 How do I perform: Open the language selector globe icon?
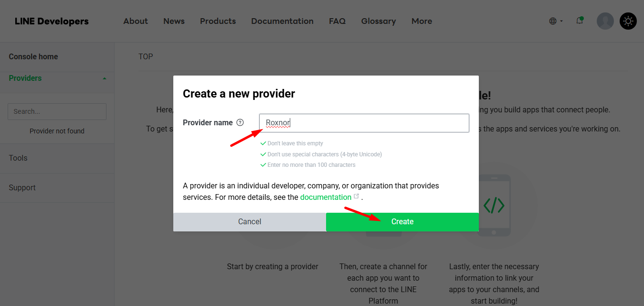pos(553,21)
